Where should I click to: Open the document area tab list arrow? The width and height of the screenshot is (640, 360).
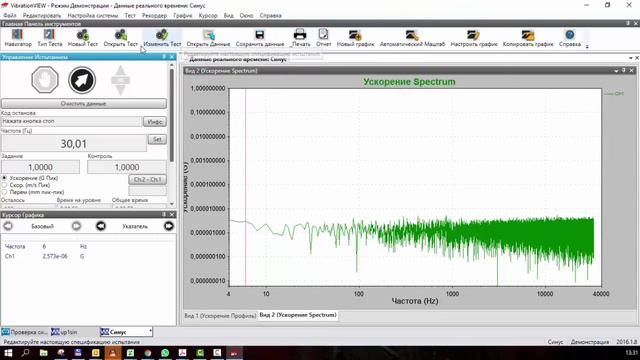(x=631, y=58)
